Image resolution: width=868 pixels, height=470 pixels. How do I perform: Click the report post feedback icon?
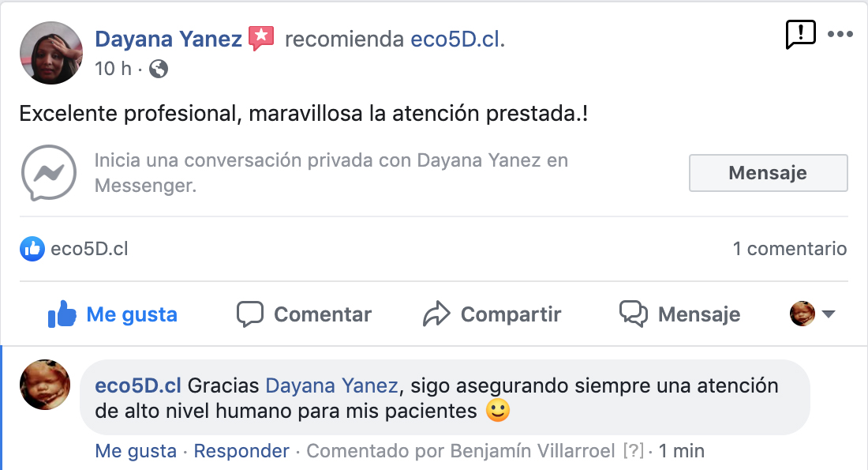[x=800, y=35]
